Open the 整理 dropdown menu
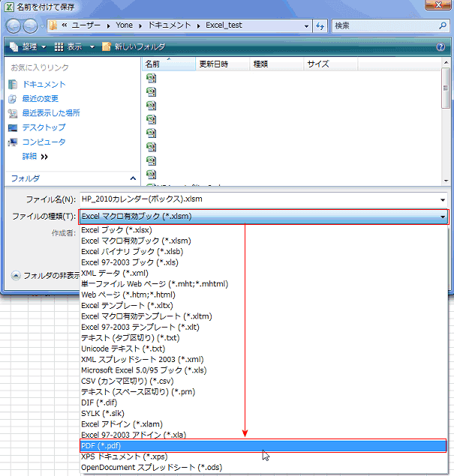The width and height of the screenshot is (454, 476). point(29,47)
